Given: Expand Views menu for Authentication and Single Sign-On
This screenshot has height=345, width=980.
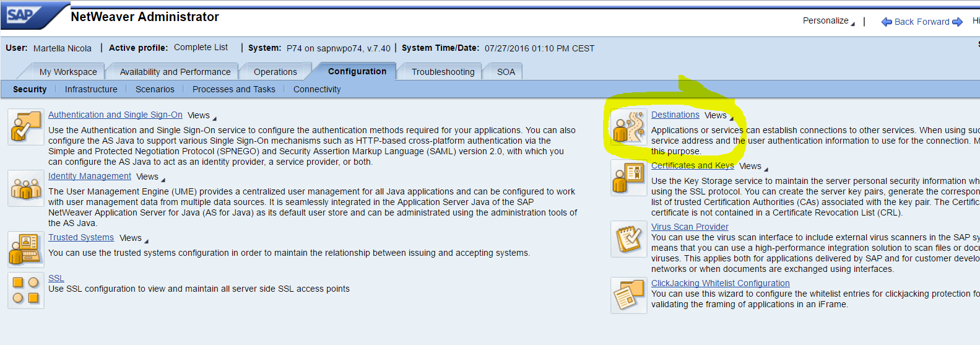Looking at the screenshot, I should 202,115.
